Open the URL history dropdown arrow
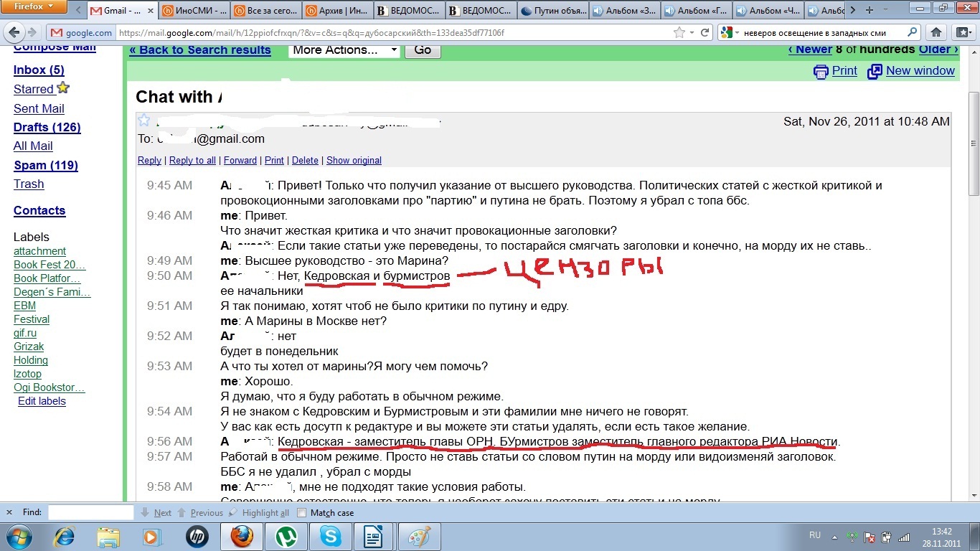980x551 pixels. click(x=692, y=32)
